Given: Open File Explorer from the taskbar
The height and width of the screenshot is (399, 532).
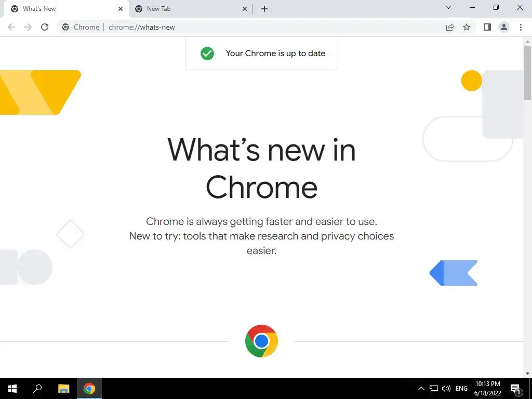Looking at the screenshot, I should (x=64, y=389).
